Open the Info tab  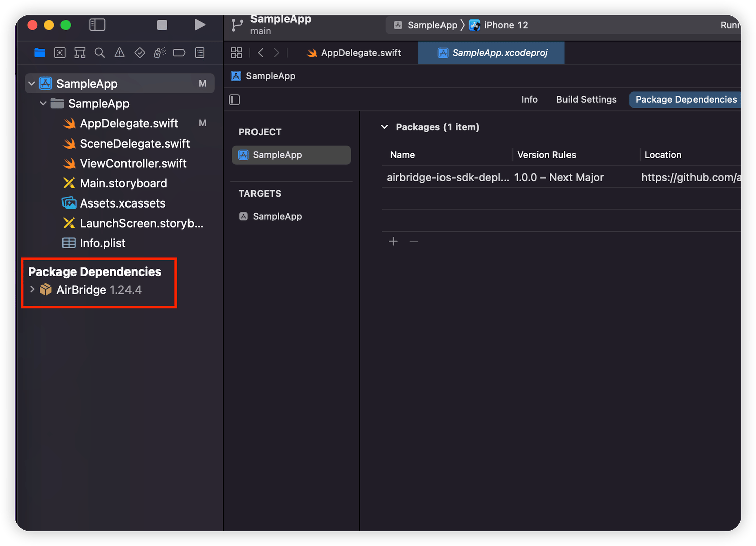click(529, 100)
